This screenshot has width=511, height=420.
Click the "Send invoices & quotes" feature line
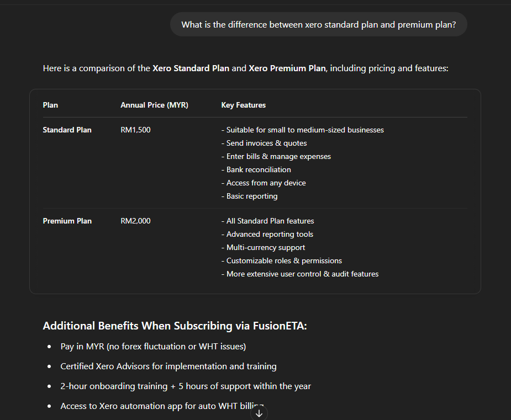266,143
